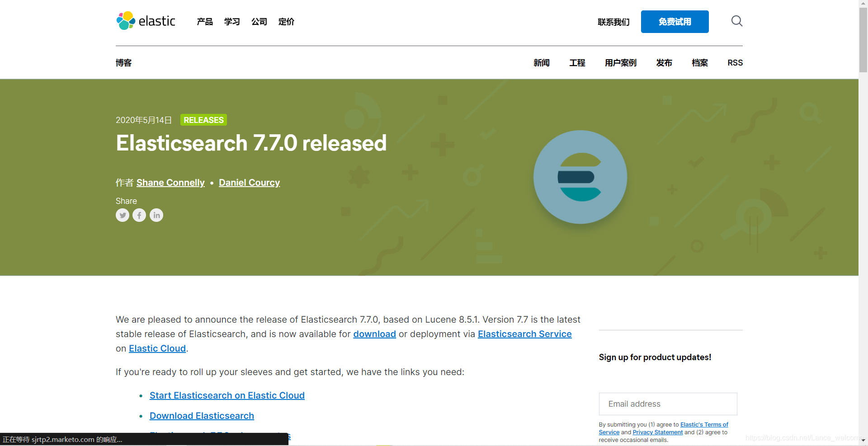This screenshot has height=446, width=868.
Task: Click the elastic logo
Action: click(146, 20)
